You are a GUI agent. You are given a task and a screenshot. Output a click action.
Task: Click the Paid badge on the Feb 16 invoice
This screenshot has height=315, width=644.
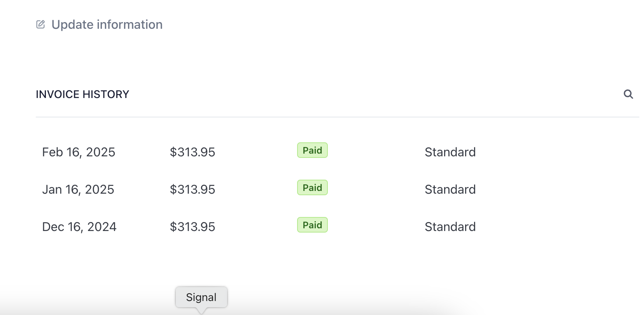tap(312, 150)
